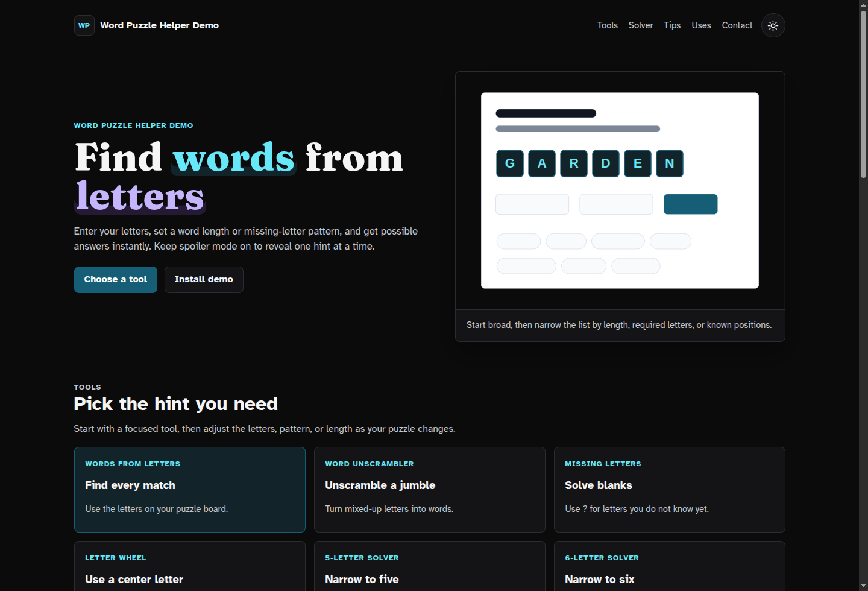
Task: Click the 'WORD UNSCRAMBLER' label
Action: pos(370,464)
